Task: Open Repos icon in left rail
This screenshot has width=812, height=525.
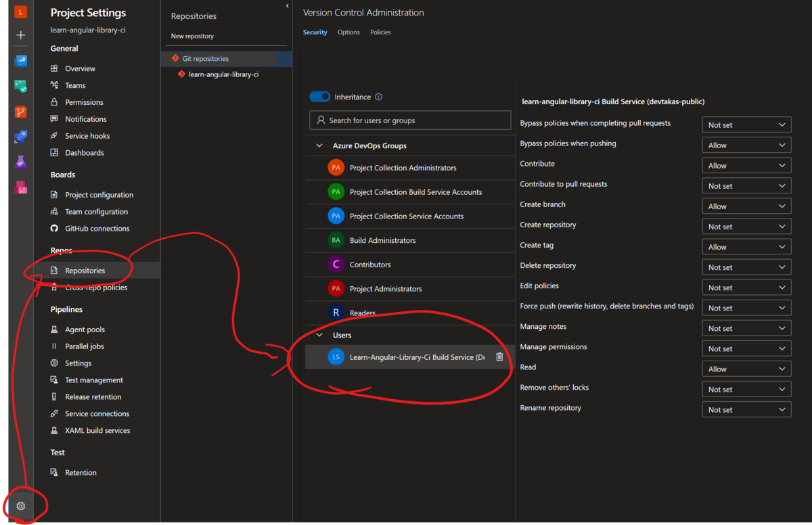Action: click(x=21, y=112)
